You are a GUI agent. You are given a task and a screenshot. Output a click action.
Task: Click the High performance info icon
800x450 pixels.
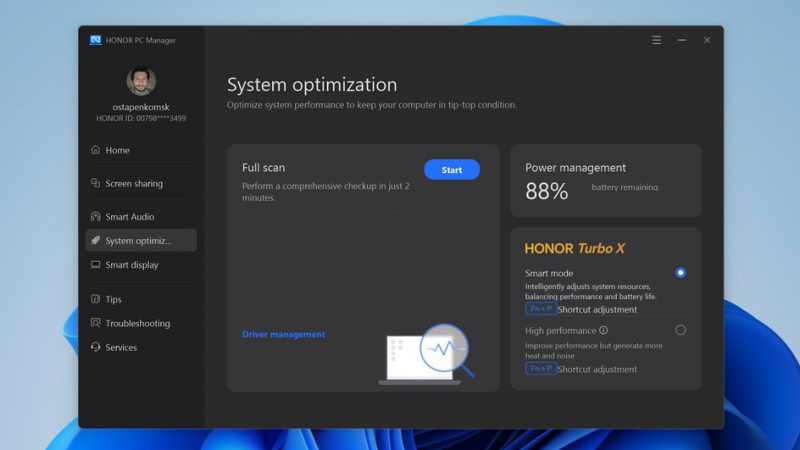(x=604, y=330)
